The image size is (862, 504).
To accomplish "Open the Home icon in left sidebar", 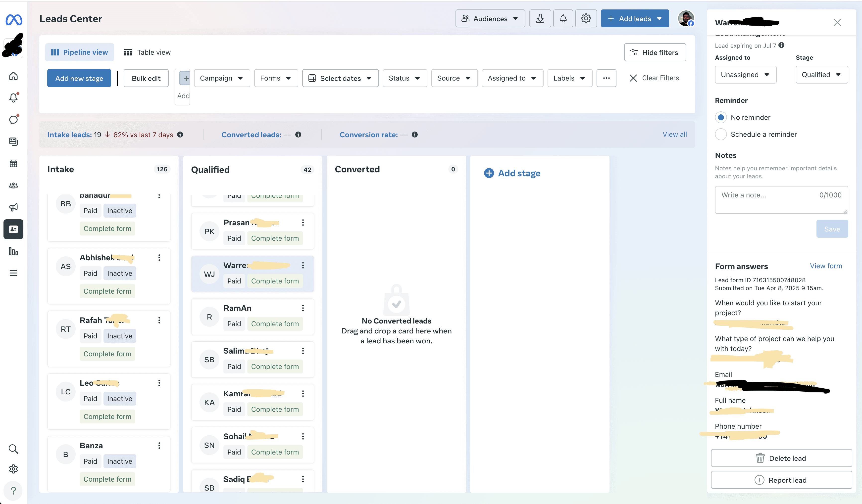I will (x=13, y=76).
